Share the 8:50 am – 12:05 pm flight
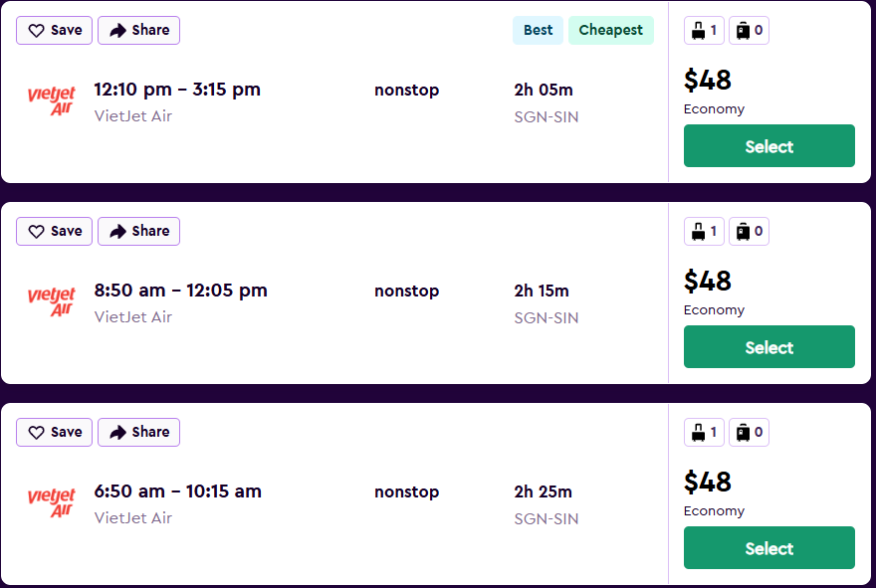 138,232
